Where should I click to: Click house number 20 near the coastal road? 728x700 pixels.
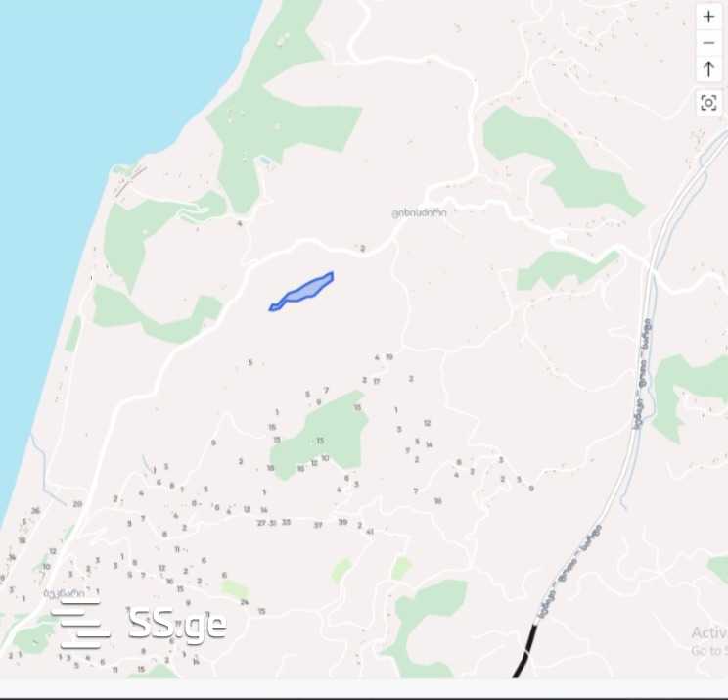click(x=77, y=504)
